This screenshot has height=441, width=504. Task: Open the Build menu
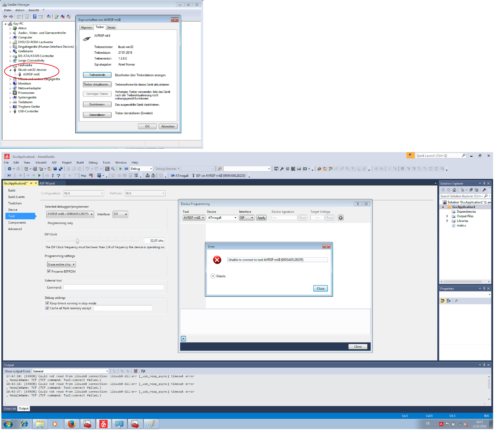coord(80,162)
